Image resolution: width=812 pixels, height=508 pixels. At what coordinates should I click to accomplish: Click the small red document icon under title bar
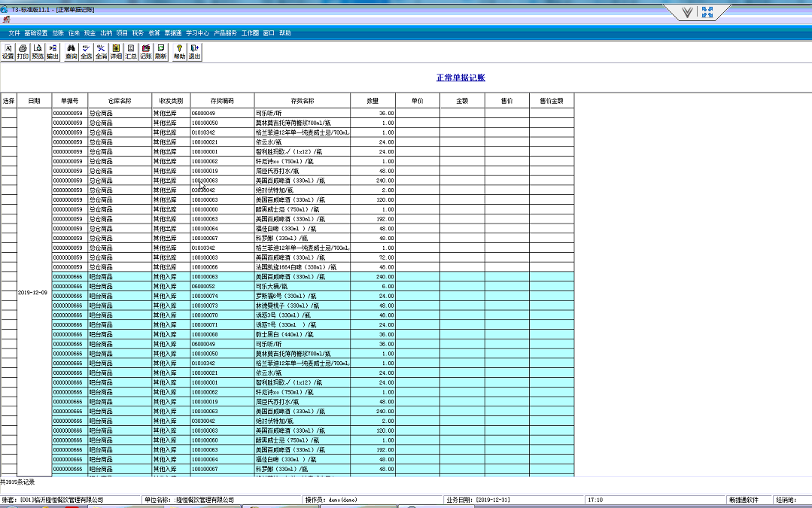coord(6,20)
